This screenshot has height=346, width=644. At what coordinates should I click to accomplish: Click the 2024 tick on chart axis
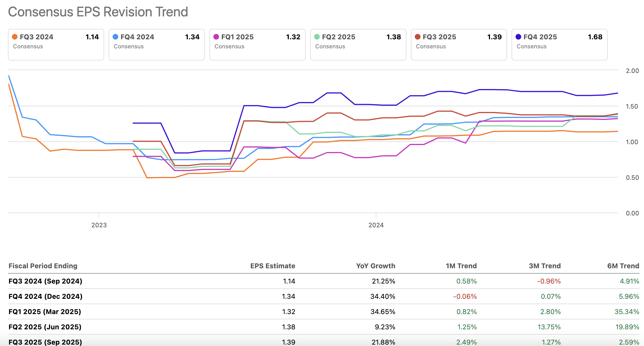coord(376,225)
